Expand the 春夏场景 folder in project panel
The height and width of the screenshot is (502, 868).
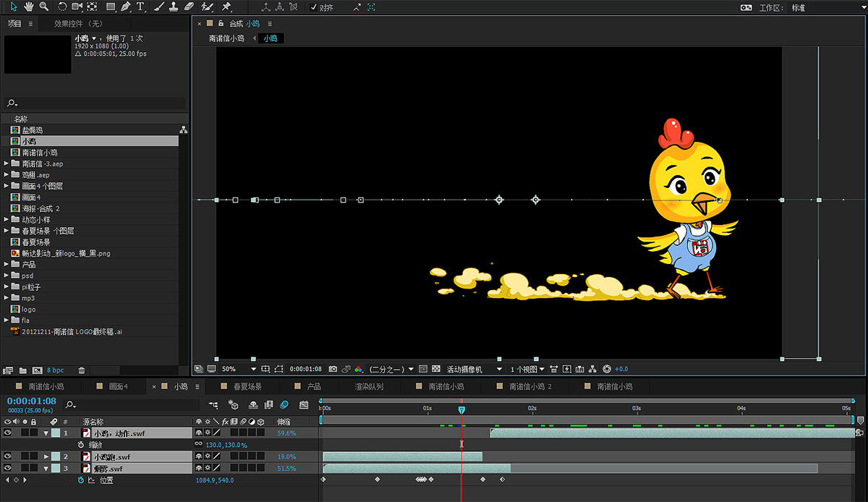coord(7,242)
